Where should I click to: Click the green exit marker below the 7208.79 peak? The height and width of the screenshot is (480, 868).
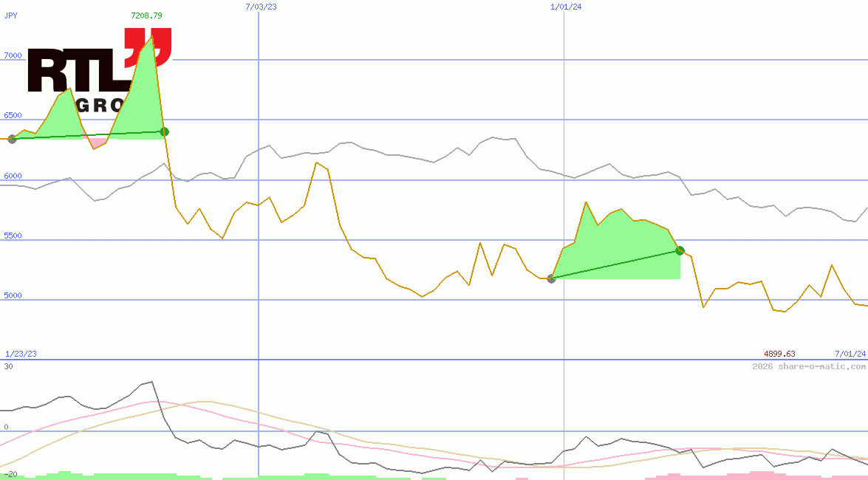point(164,132)
